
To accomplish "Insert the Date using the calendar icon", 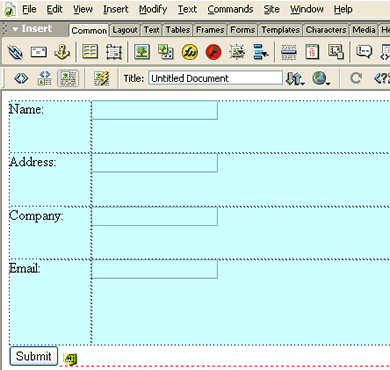I will 312,52.
